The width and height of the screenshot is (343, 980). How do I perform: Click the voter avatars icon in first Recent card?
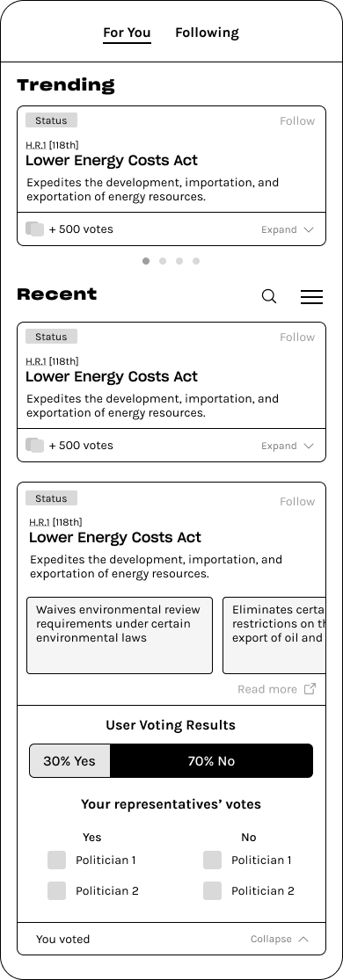point(35,445)
